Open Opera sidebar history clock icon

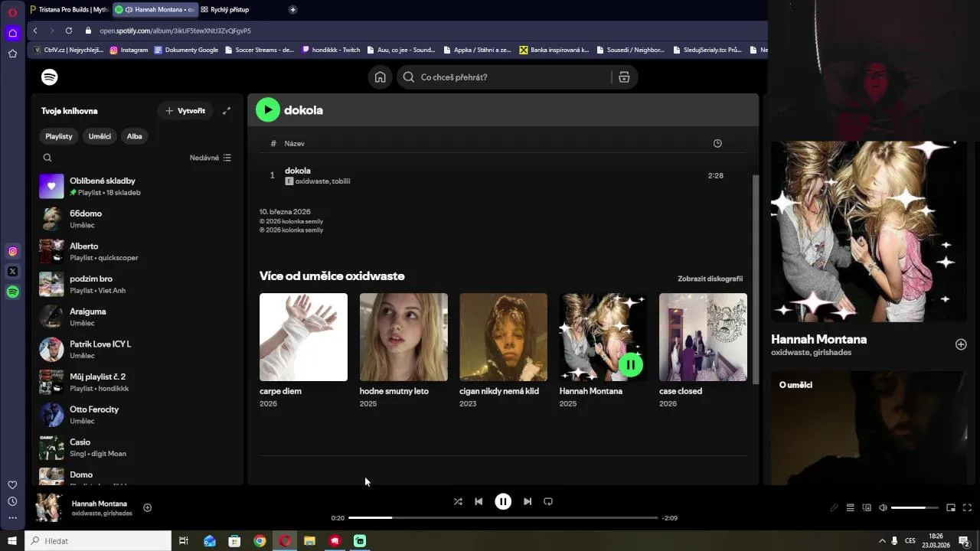[12, 501]
